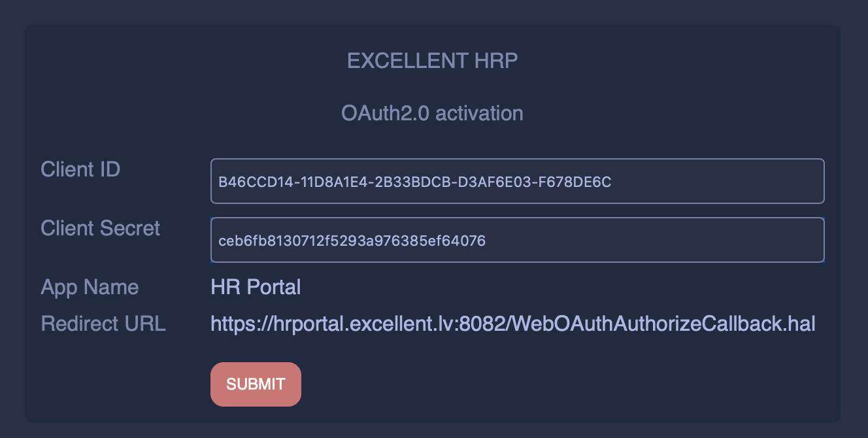The height and width of the screenshot is (438, 868).
Task: Focus the Client Secret input field
Action: [x=516, y=240]
